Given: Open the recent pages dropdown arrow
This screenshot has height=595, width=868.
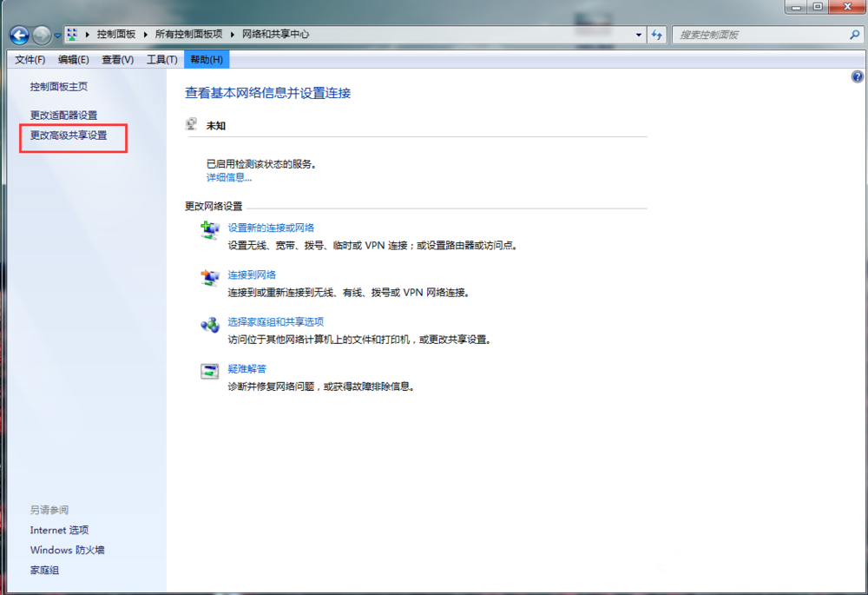Looking at the screenshot, I should click(58, 36).
